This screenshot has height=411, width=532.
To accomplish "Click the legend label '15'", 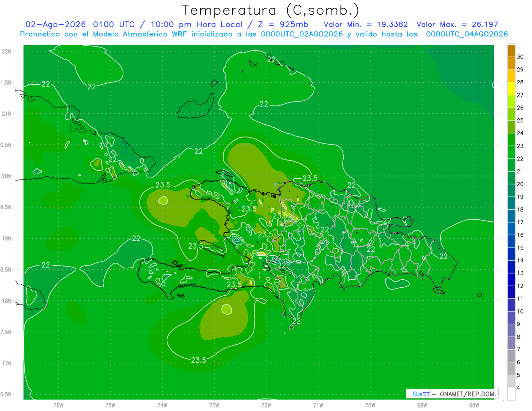I will (520, 247).
